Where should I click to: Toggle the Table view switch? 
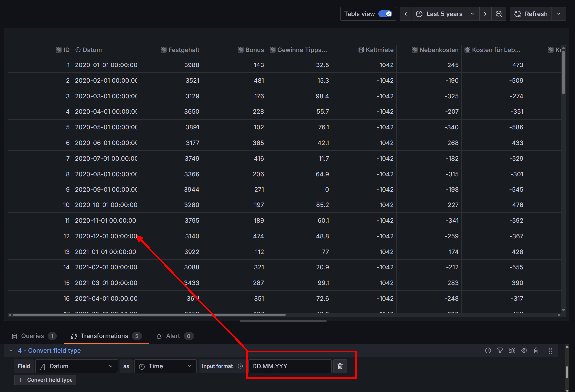point(385,14)
